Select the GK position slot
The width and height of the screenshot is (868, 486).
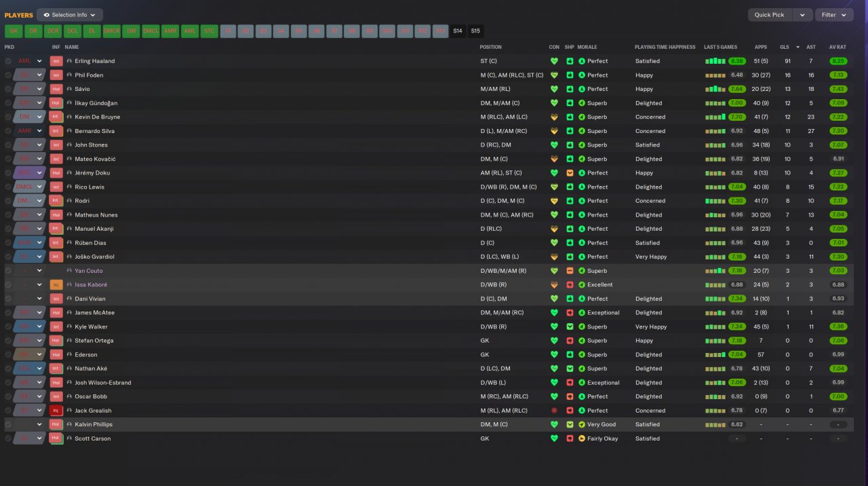pyautogui.click(x=14, y=31)
